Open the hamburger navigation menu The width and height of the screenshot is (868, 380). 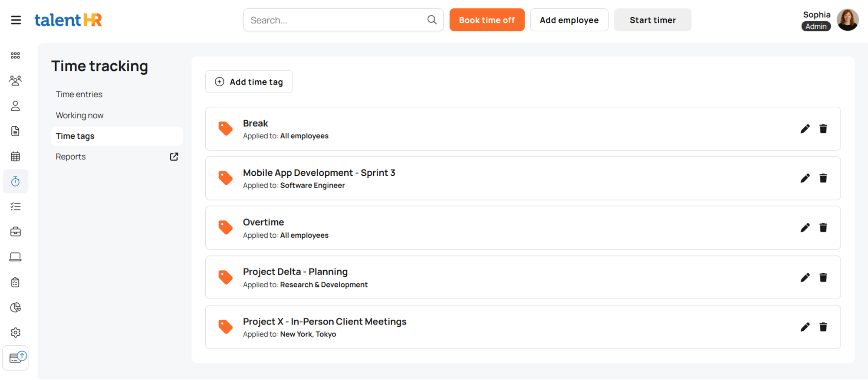tap(16, 20)
